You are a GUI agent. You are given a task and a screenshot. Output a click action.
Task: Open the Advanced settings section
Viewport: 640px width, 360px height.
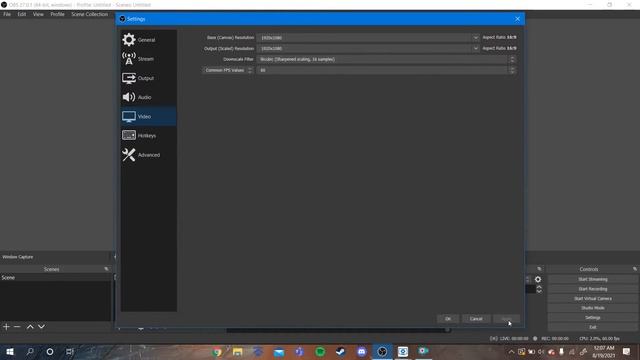pos(149,155)
